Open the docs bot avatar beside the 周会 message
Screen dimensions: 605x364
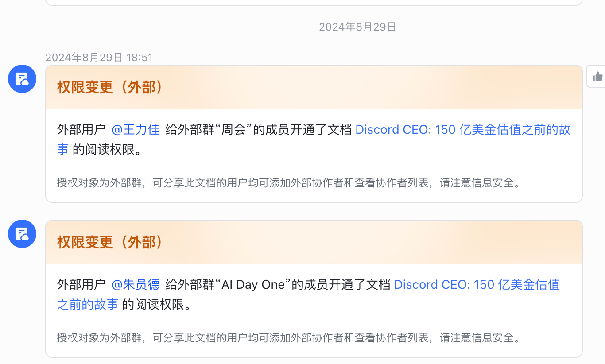point(22,79)
